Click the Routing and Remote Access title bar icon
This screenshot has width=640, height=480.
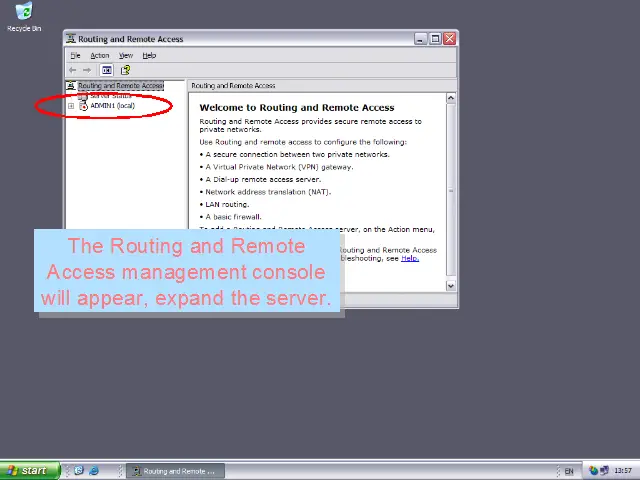point(72,39)
